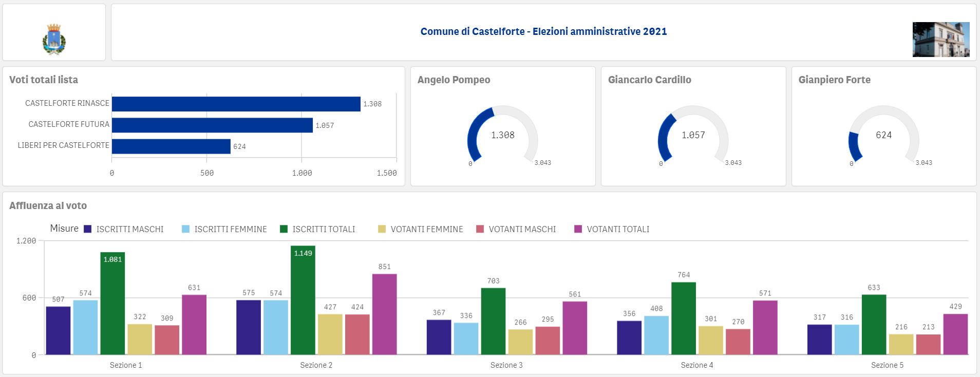Viewport: 980px width, 377px height.
Task: Click the ISCRITTI TOTALI legend green square
Action: point(284,229)
